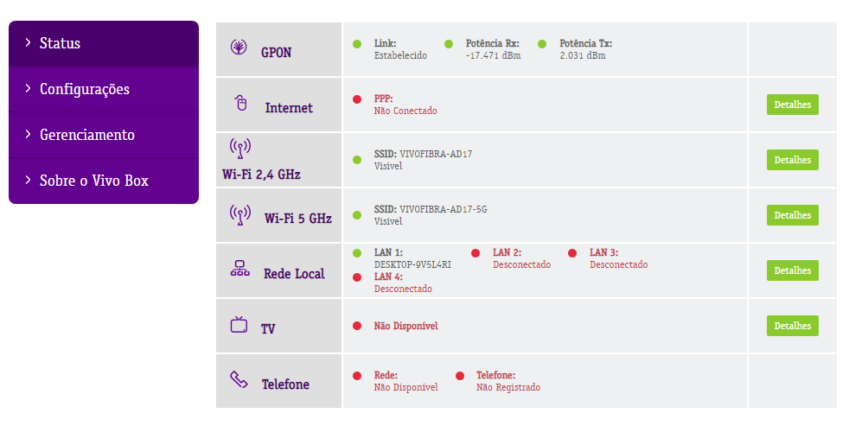The height and width of the screenshot is (445, 868).
Task: Show TV Detalhes
Action: (792, 326)
